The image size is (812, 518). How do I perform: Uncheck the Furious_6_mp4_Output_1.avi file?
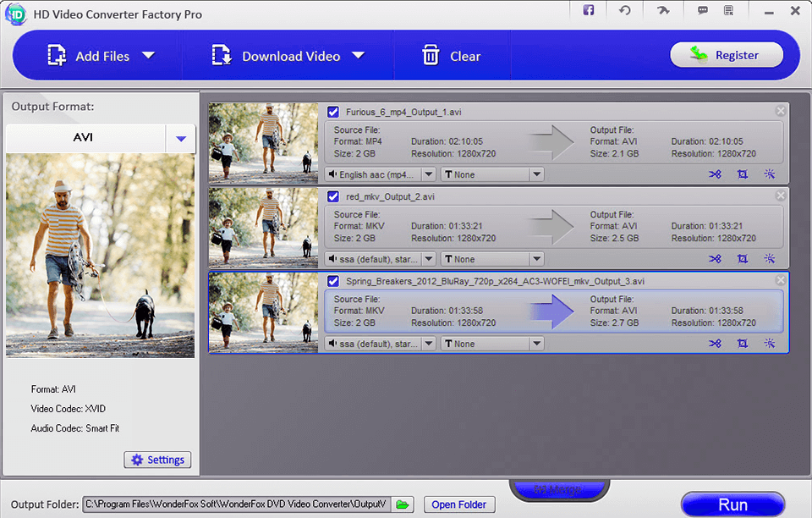332,112
